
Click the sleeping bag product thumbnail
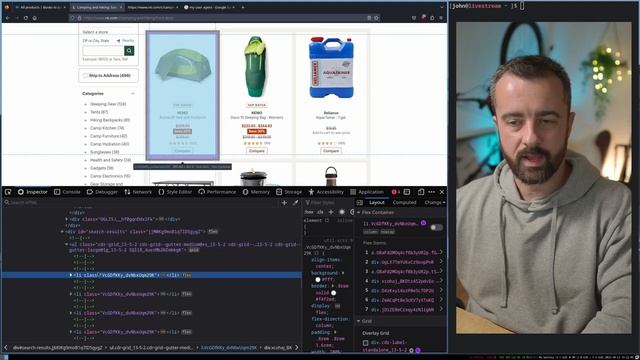(x=256, y=67)
